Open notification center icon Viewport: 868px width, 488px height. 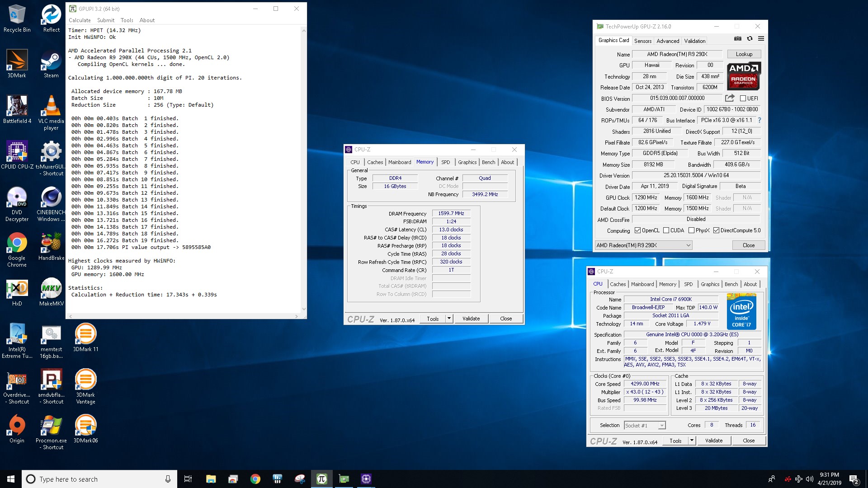(854, 479)
